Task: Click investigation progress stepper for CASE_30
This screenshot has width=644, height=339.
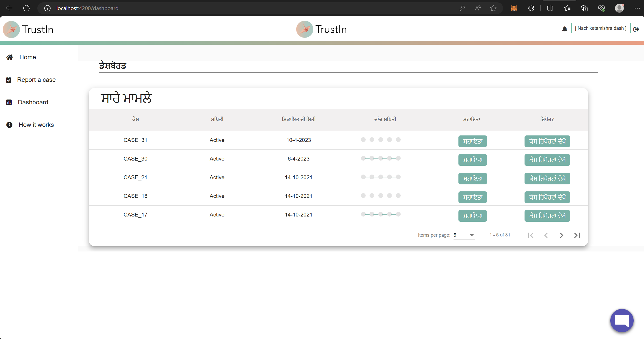Action: pyautogui.click(x=381, y=158)
